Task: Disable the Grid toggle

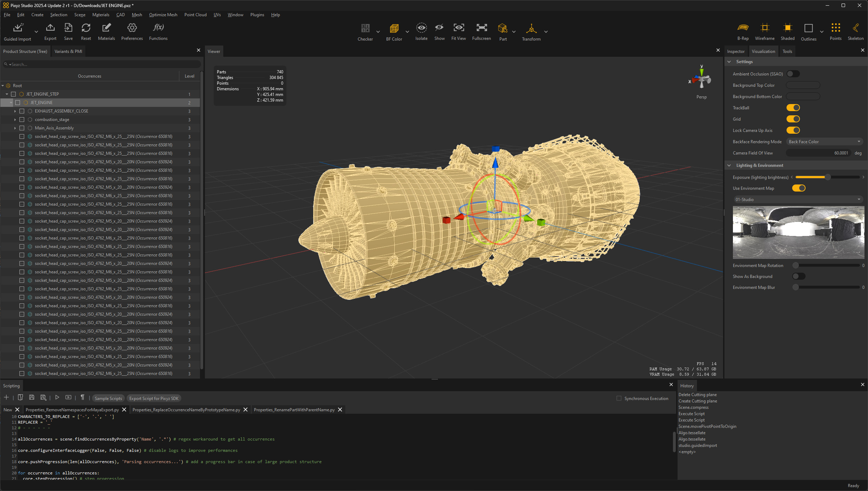Action: tap(793, 119)
